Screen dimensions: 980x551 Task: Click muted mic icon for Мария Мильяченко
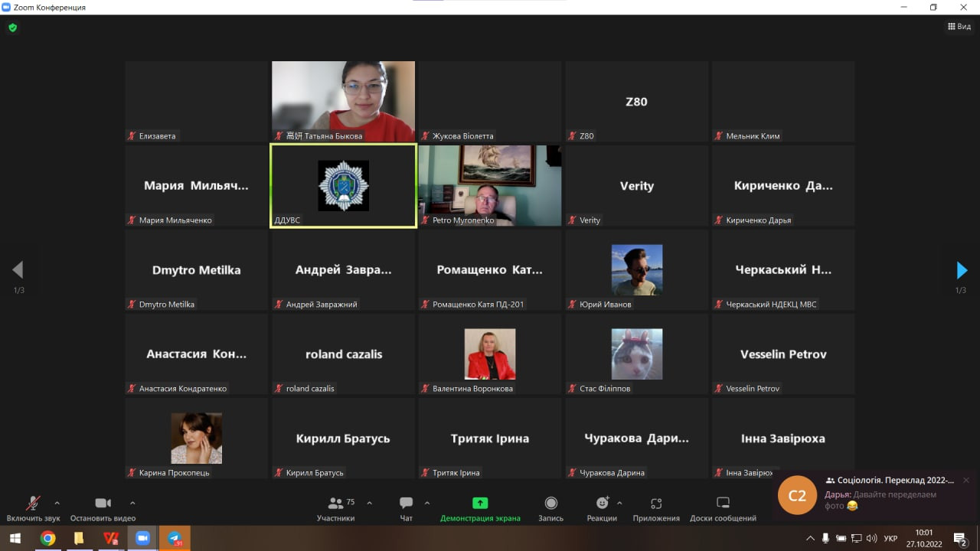(x=132, y=220)
